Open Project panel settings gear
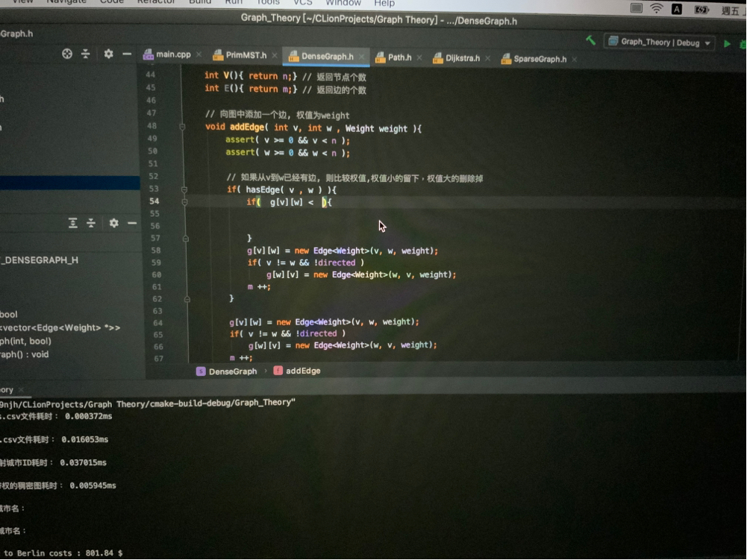 (109, 54)
